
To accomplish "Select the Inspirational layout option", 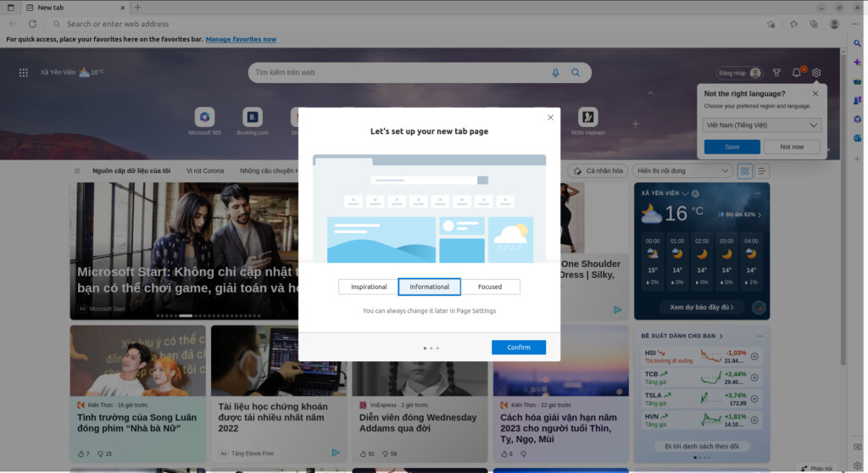I will click(369, 287).
